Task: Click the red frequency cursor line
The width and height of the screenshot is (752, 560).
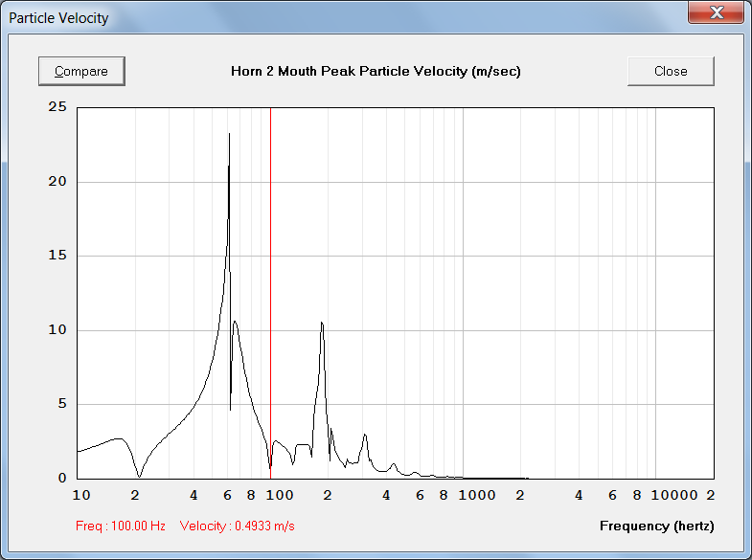Action: tap(270, 293)
